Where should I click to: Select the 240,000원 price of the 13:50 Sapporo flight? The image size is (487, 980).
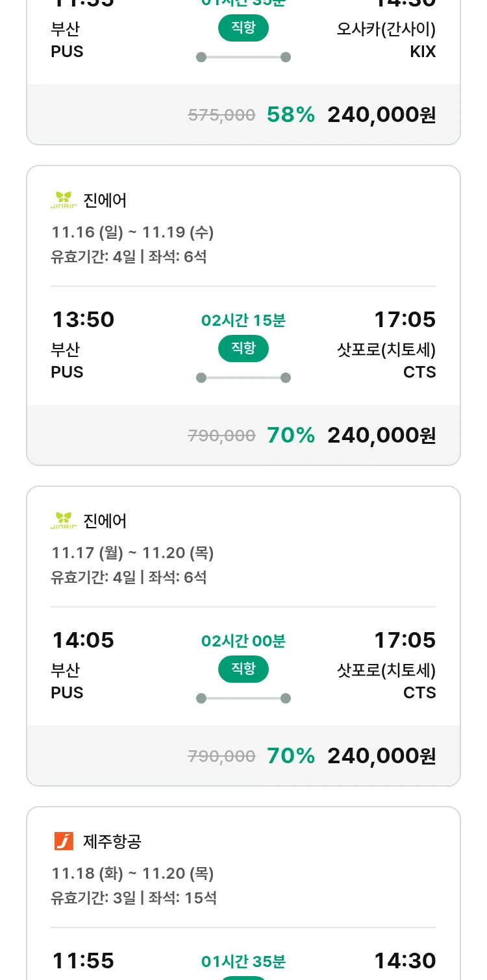click(x=381, y=435)
